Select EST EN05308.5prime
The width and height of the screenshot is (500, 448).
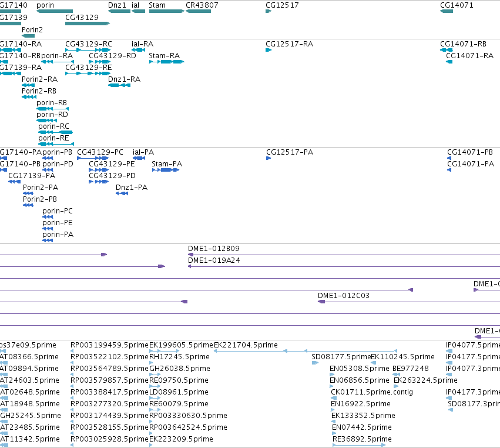(x=331, y=375)
